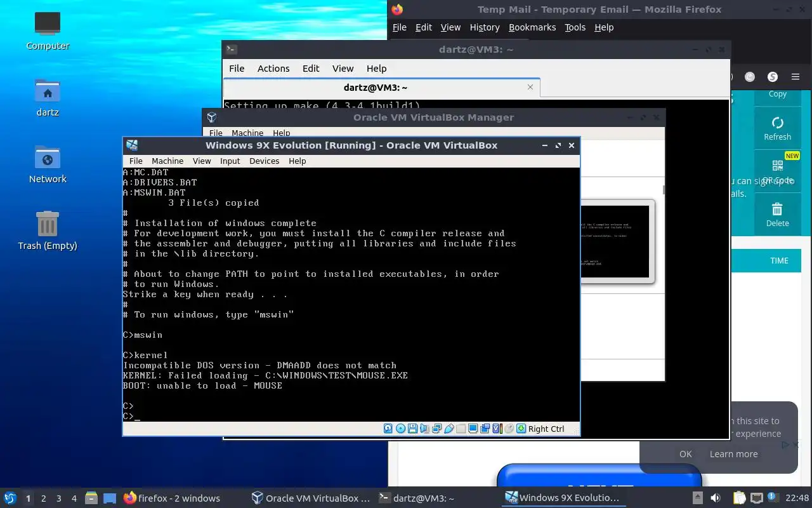Switch to workspace 4 in taskbar

(x=74, y=498)
